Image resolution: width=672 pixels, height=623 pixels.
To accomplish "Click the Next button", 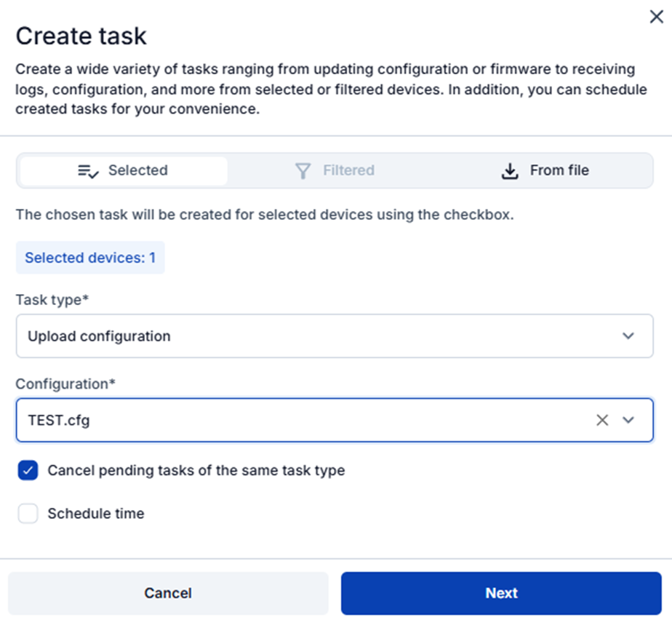I will (x=501, y=592).
